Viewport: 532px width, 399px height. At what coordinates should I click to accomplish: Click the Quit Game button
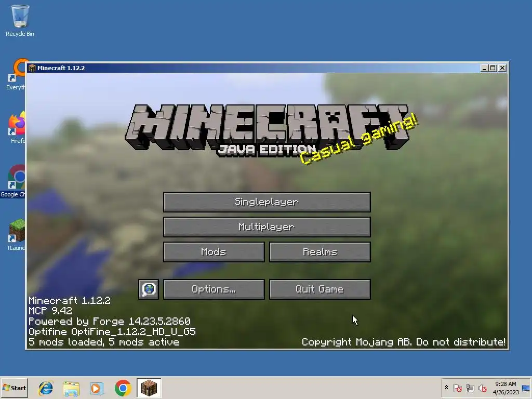tap(320, 289)
